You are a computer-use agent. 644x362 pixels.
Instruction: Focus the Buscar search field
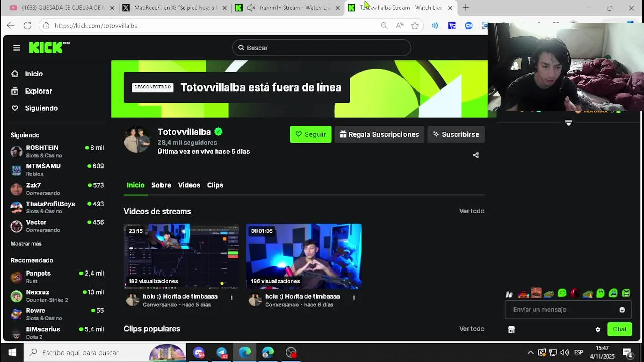pyautogui.click(x=321, y=48)
